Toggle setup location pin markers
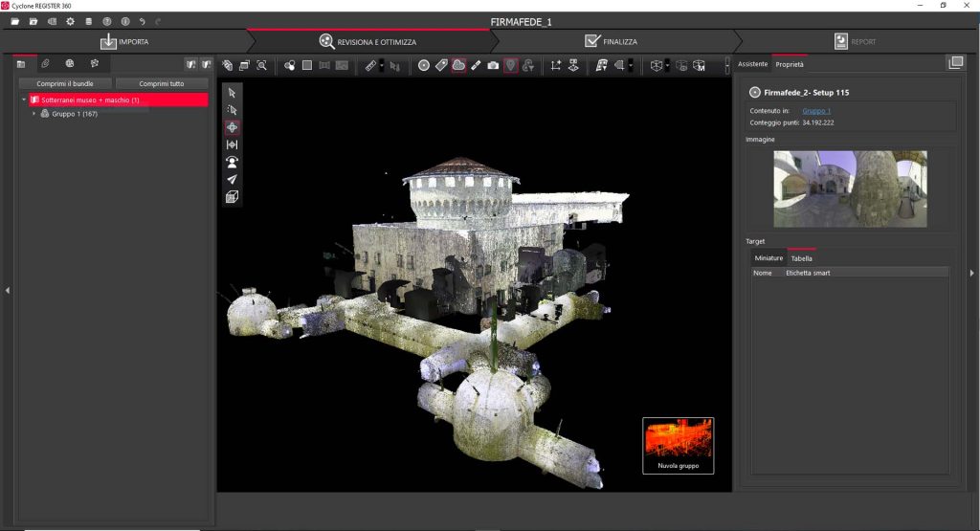The image size is (980, 531). pyautogui.click(x=511, y=65)
